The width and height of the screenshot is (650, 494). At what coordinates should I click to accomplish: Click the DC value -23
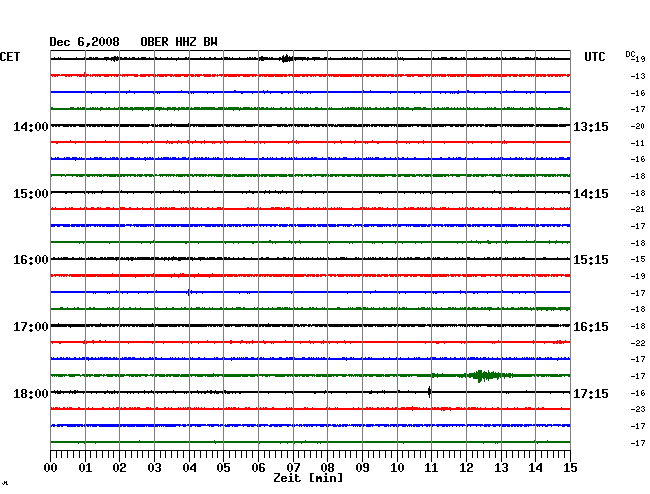click(638, 409)
